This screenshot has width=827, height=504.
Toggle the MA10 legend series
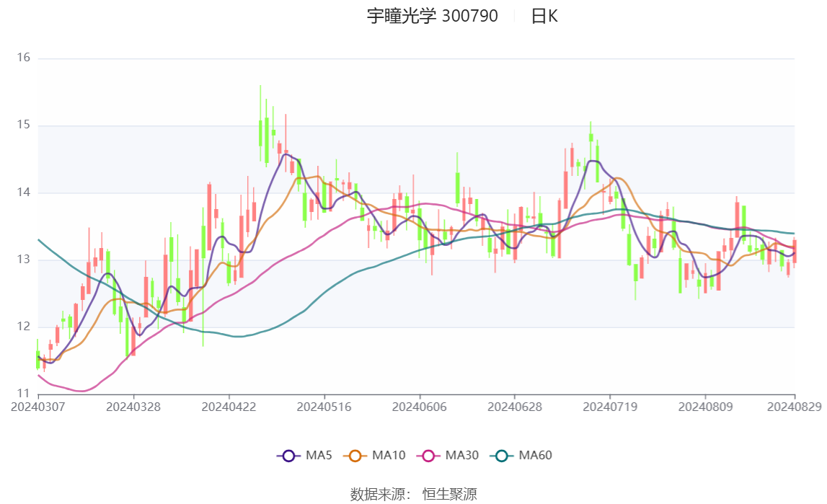pyautogui.click(x=374, y=456)
